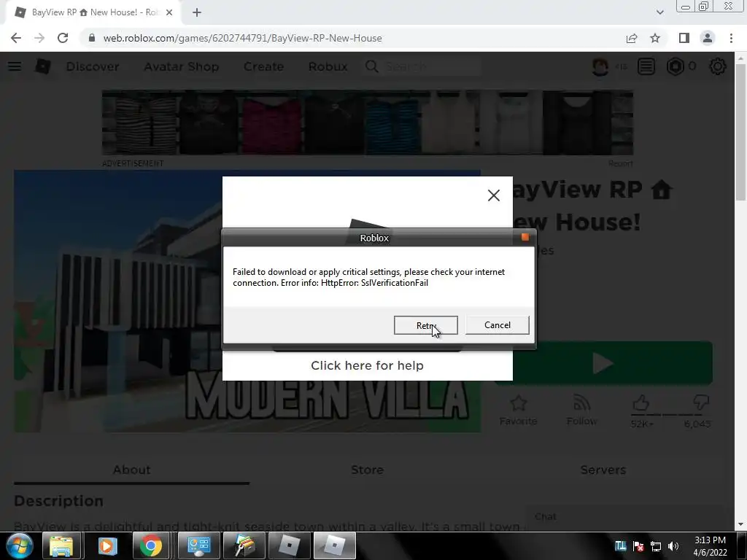Dislike the game with thumbs down
Screen dimensions: 747x560
(701, 402)
